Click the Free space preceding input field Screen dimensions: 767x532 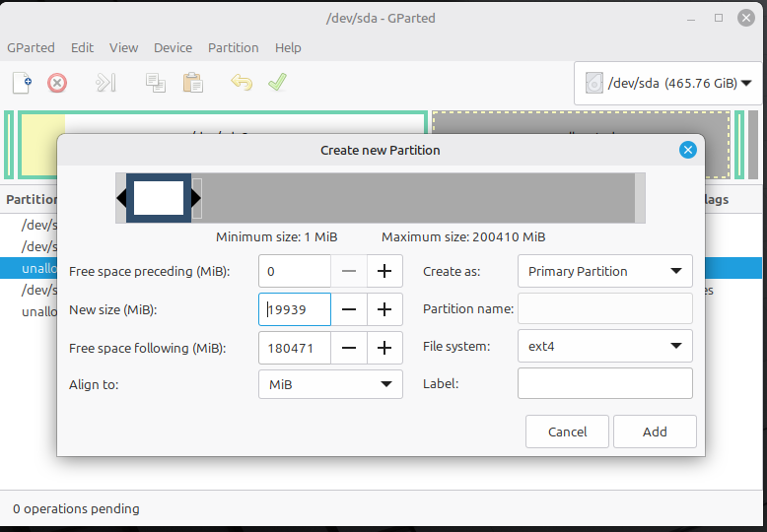tap(295, 271)
